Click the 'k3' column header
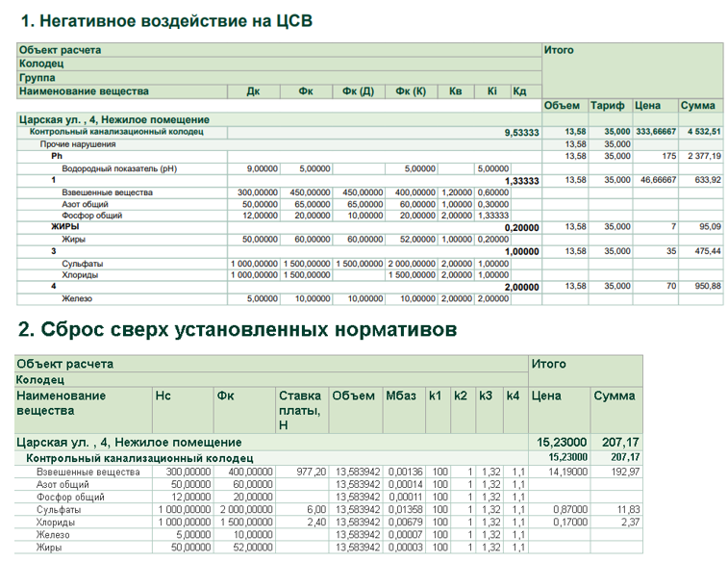Viewport: 728px width, 562px height. pos(486,396)
